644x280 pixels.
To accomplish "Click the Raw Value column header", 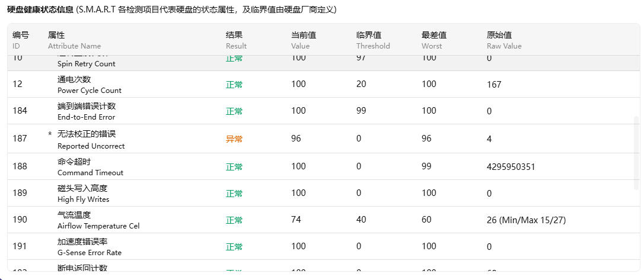I will (504, 40).
